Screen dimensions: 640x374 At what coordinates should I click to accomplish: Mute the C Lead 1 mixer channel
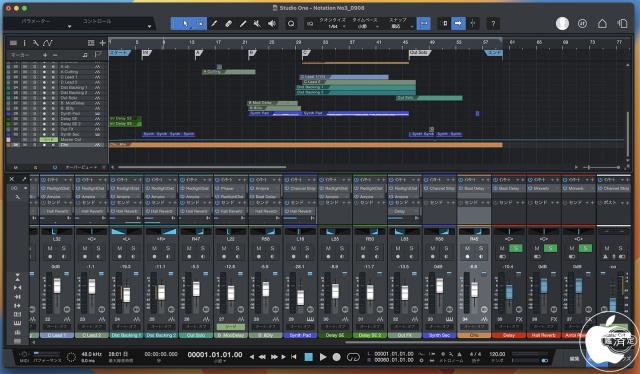click(50, 248)
